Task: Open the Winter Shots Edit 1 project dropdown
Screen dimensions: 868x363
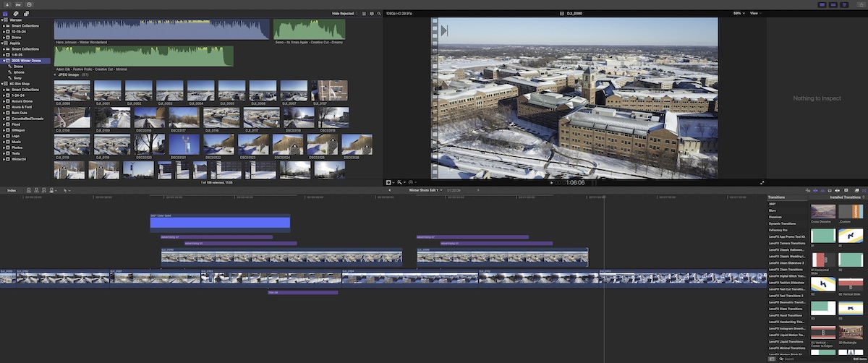Action: [424, 190]
